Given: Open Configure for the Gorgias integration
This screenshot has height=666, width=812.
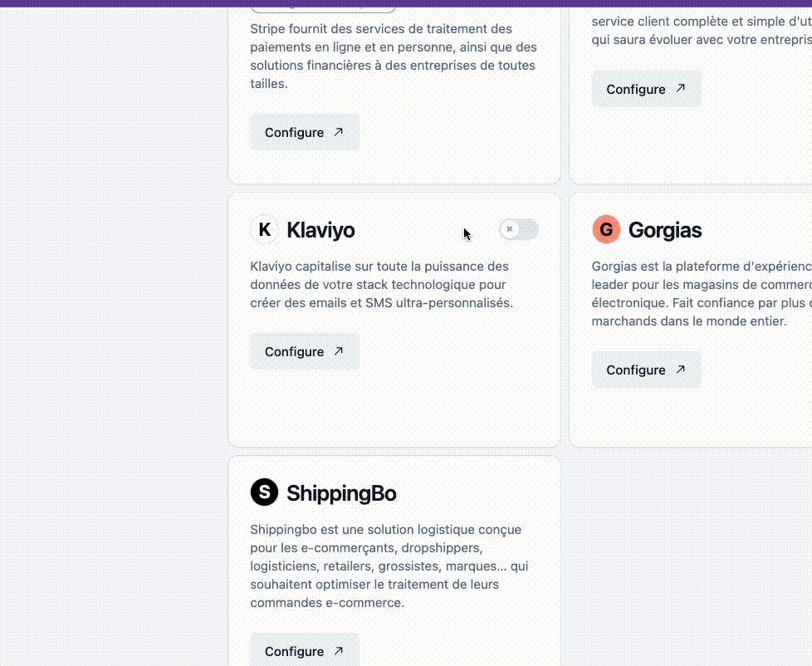Looking at the screenshot, I should click(646, 370).
